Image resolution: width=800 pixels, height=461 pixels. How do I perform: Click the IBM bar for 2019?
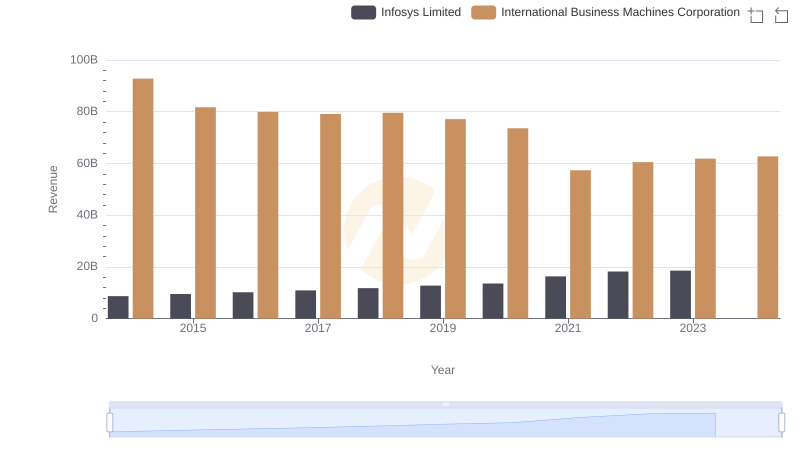click(456, 219)
